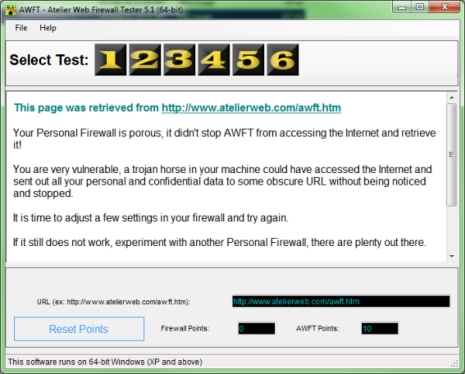Screen dimensions: 465x374
Task: Select test number 4 icon
Action: click(214, 60)
